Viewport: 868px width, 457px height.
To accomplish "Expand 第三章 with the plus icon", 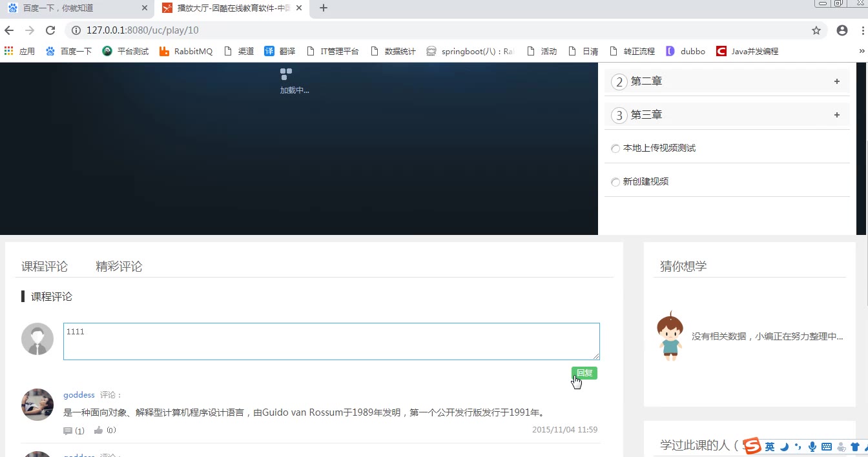I will (x=837, y=115).
